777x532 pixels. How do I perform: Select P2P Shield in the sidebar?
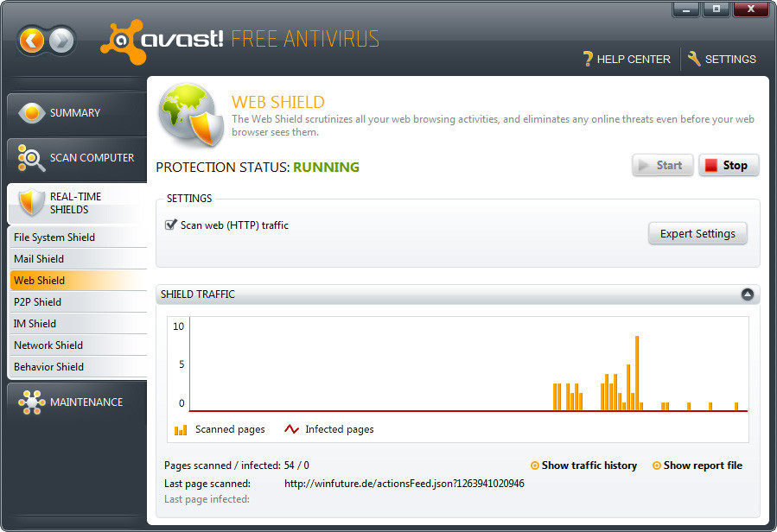pos(79,302)
